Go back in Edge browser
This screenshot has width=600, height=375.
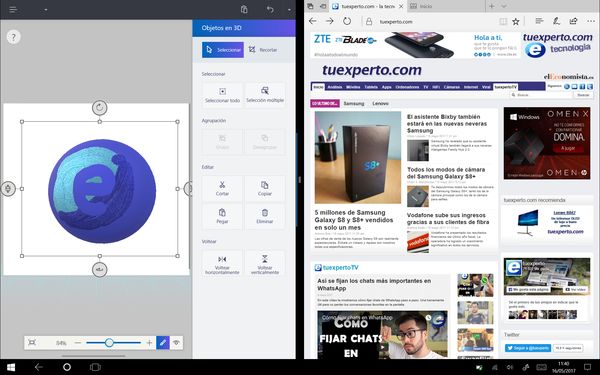[x=313, y=21]
